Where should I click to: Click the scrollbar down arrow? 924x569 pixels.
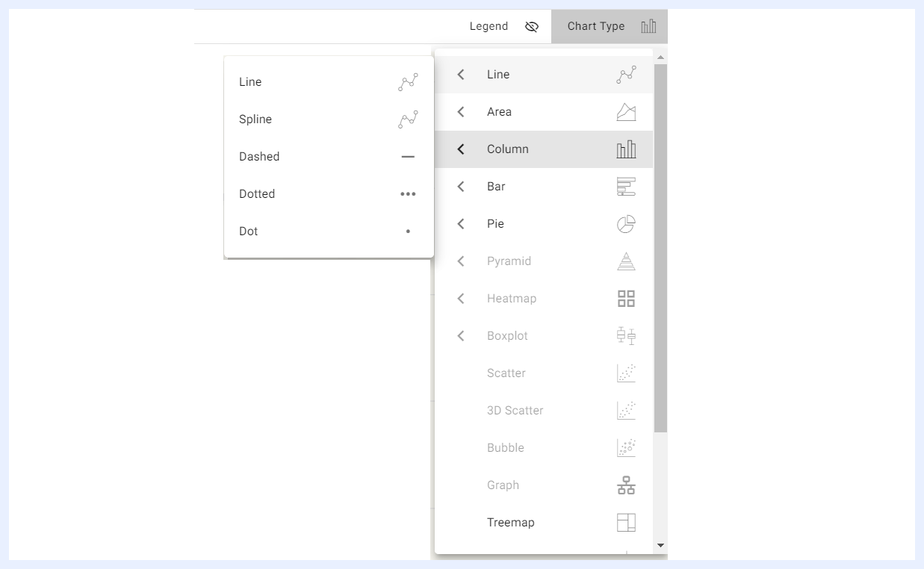(x=660, y=545)
